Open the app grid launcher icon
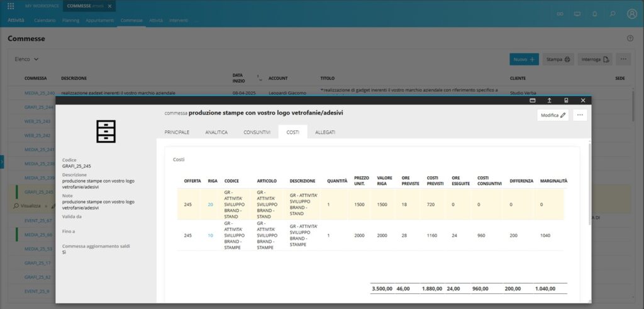Viewport: 644px width, 309px height. coord(11,6)
